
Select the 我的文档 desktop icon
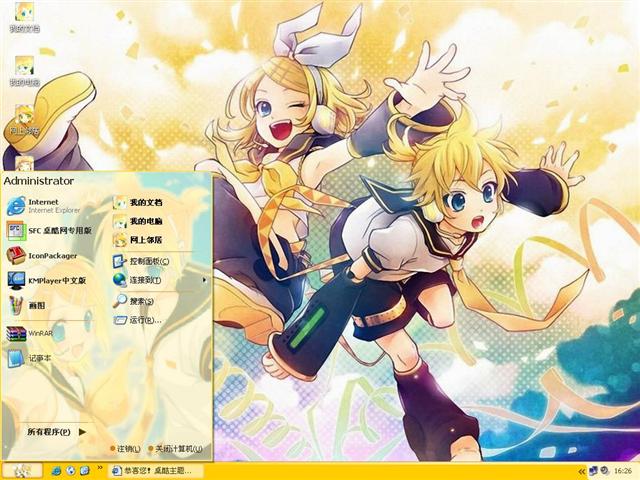pos(24,17)
